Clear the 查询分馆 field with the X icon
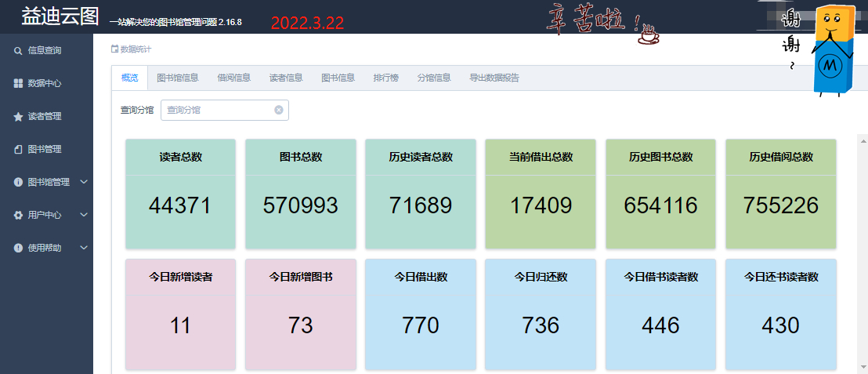Viewport: 868px width, 374px height. coord(278,111)
